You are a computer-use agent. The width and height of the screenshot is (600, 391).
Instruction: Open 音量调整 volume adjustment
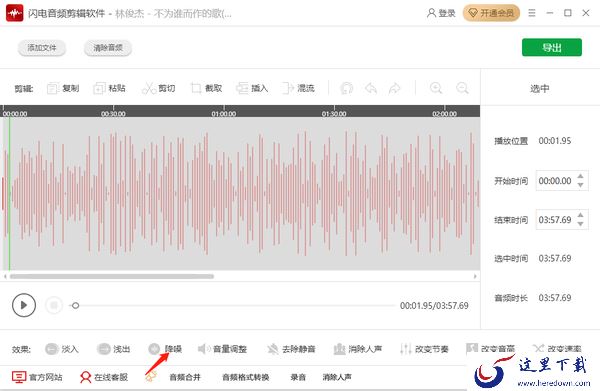click(222, 349)
